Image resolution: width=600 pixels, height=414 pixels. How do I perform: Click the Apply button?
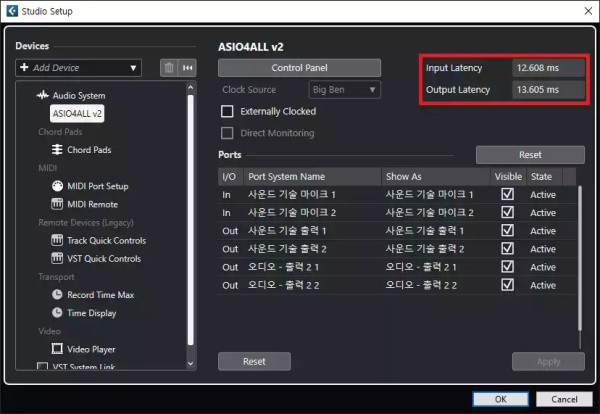pos(548,361)
